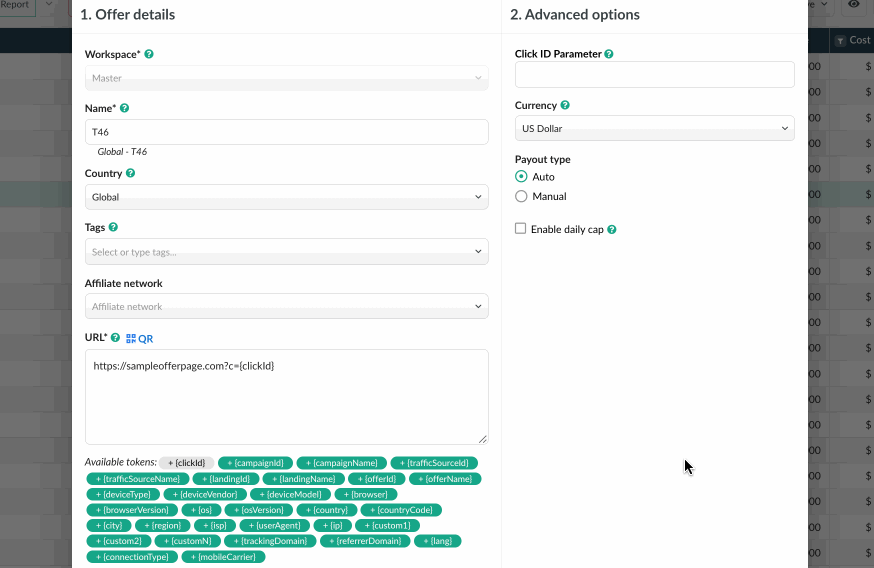
Task: Select Auto payout type
Action: pyautogui.click(x=521, y=177)
